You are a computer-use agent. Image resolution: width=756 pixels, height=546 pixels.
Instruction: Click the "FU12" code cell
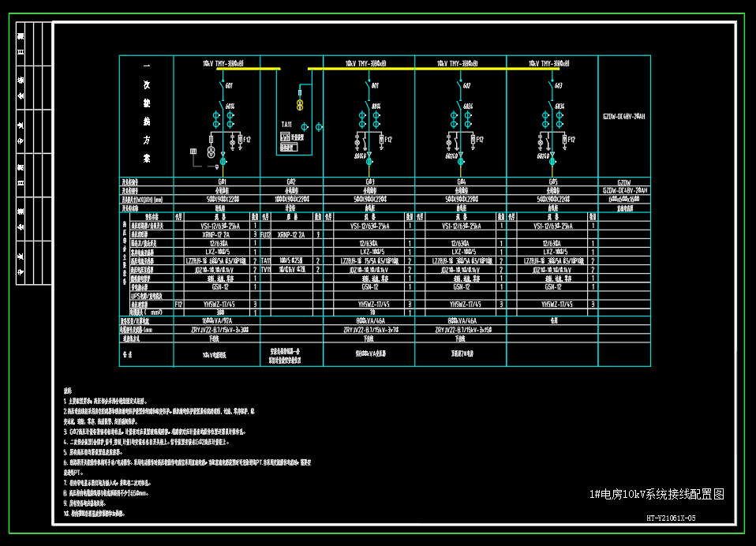pos(265,234)
